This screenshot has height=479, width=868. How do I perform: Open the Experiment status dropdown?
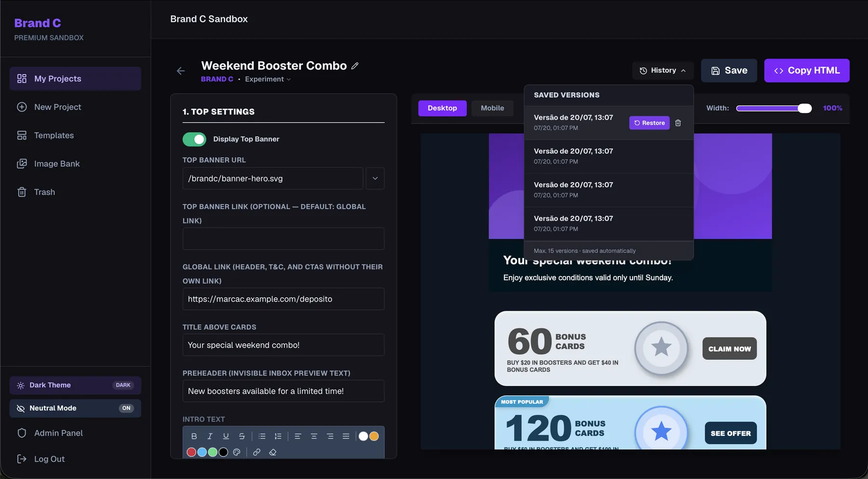[x=268, y=80]
